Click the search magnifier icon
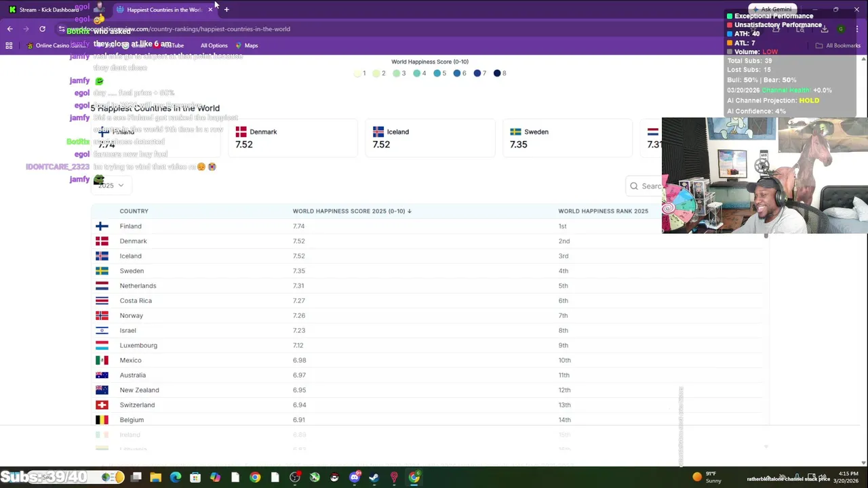The height and width of the screenshot is (488, 868). click(634, 186)
